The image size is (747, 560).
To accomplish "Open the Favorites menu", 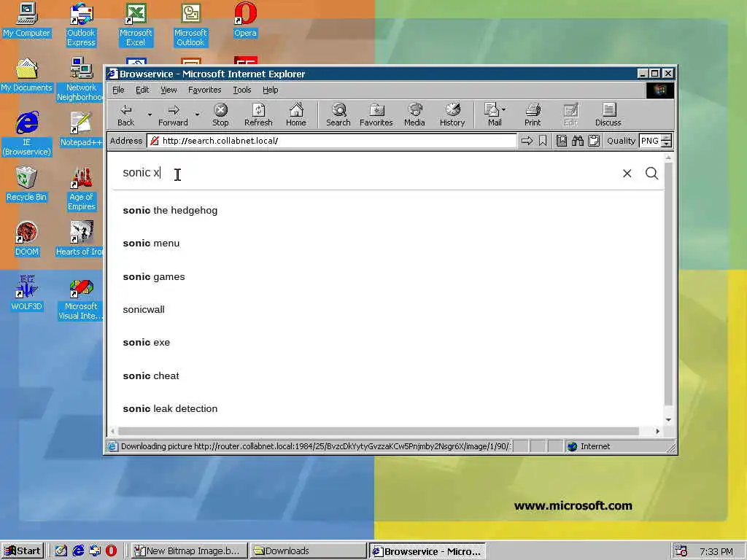I will [x=204, y=90].
